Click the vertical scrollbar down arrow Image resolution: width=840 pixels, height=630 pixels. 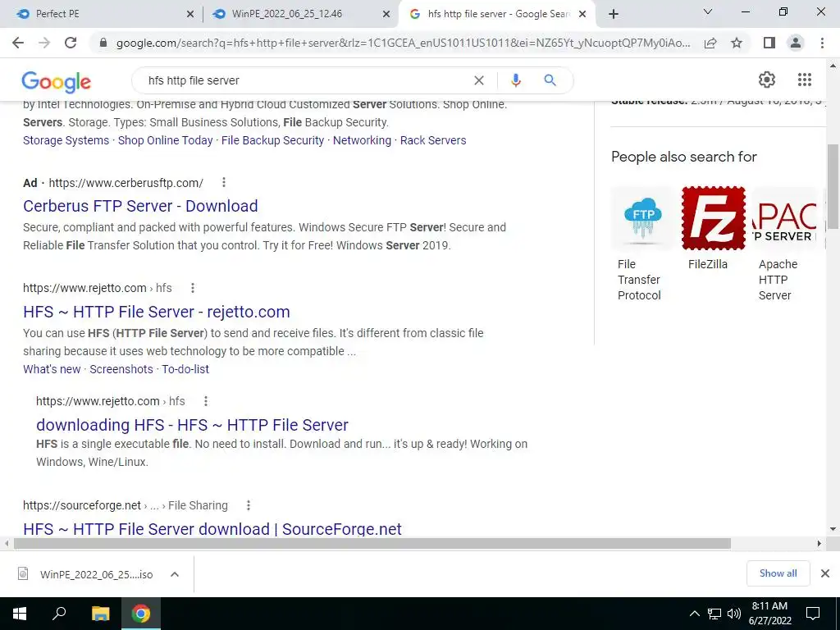[833, 529]
